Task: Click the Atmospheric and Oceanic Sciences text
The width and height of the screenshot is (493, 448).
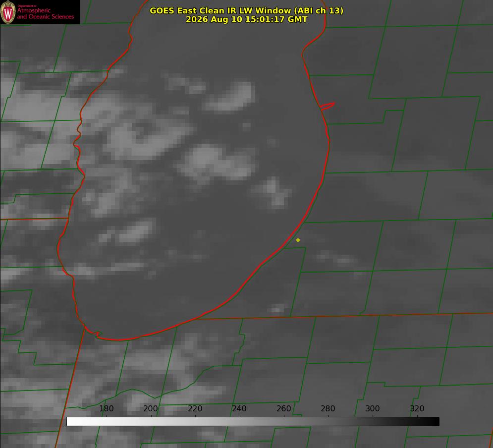Action: tap(45, 13)
